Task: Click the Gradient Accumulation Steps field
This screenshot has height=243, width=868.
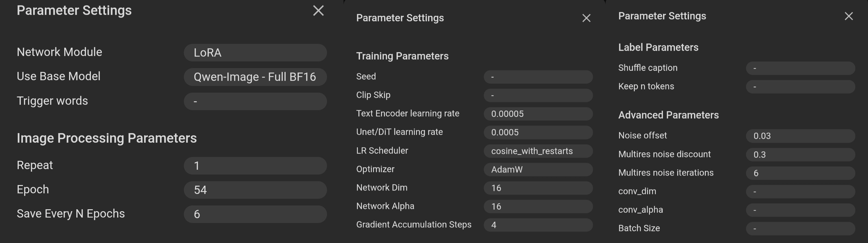Action: [x=538, y=225]
